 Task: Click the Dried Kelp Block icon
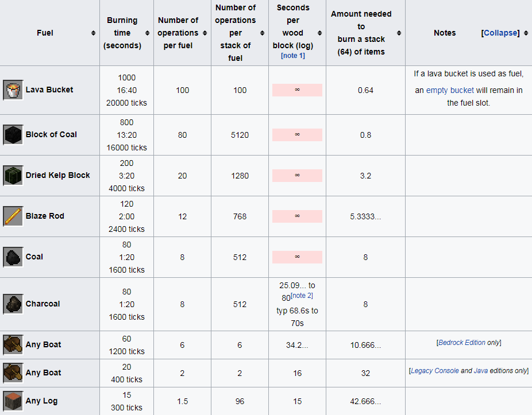click(13, 176)
